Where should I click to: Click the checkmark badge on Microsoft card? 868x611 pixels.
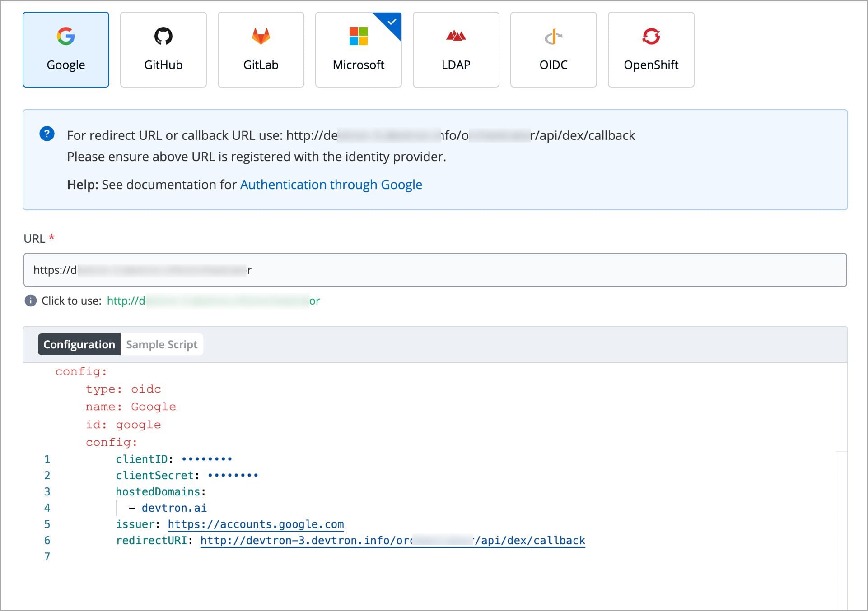[x=392, y=22]
